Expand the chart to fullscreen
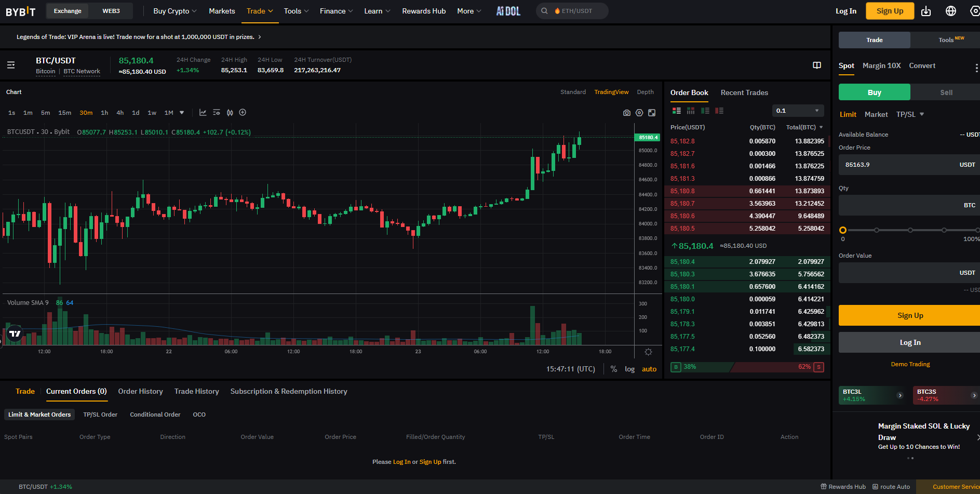This screenshot has width=980, height=494. 652,113
